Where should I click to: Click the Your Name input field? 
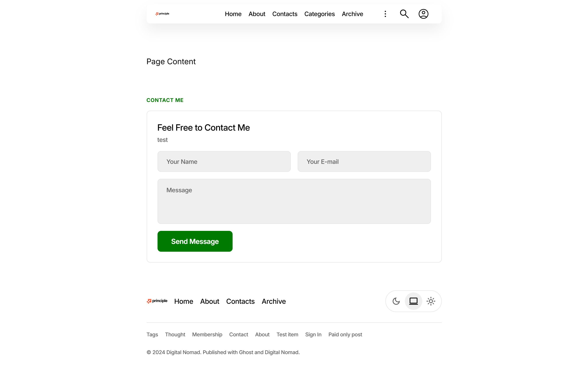(x=224, y=162)
